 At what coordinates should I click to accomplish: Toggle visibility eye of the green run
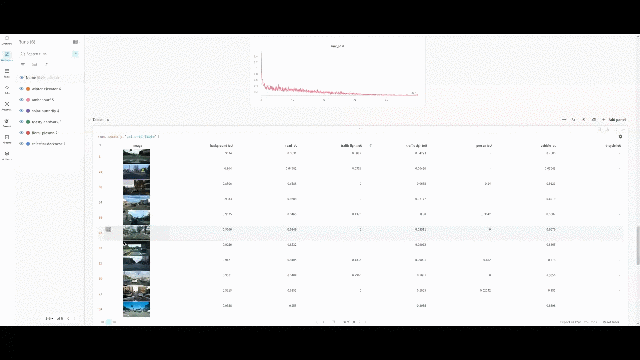pyautogui.click(x=22, y=122)
